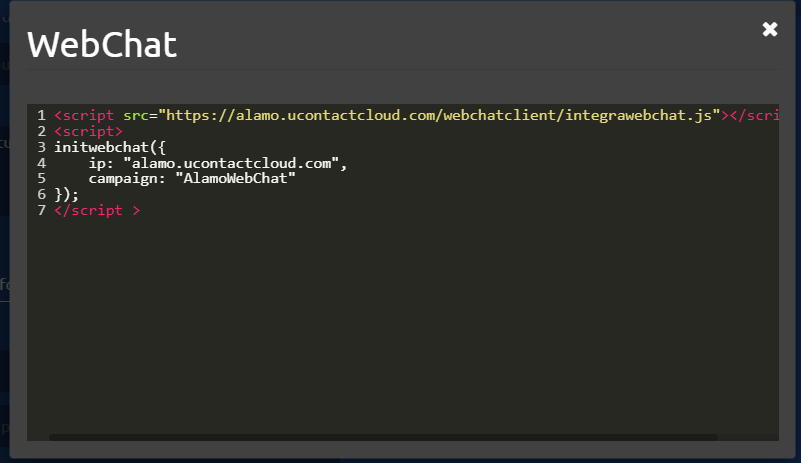Click the closing /script tag on line seven

[97, 210]
